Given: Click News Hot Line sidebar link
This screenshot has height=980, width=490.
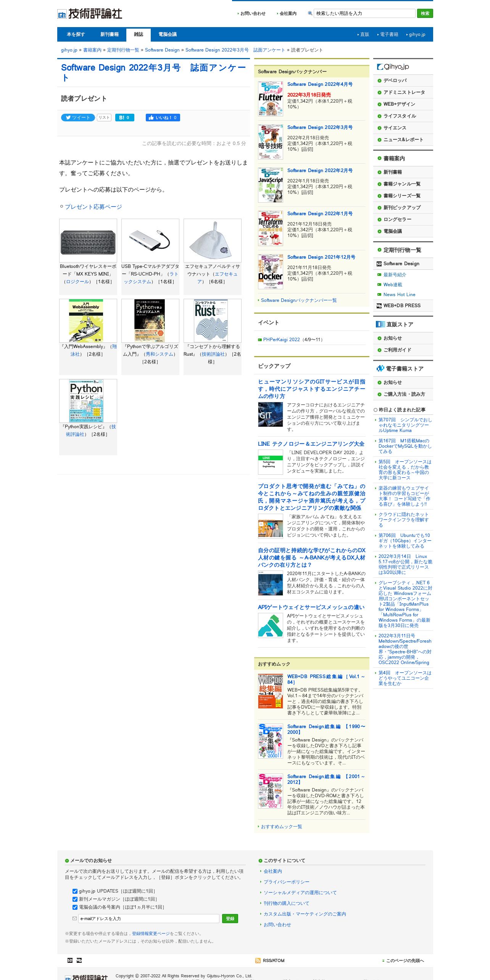Looking at the screenshot, I should [399, 295].
